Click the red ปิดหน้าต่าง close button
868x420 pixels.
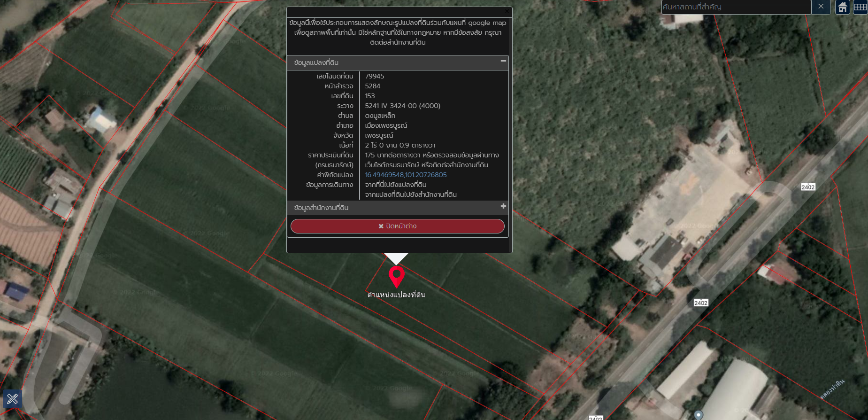click(398, 226)
